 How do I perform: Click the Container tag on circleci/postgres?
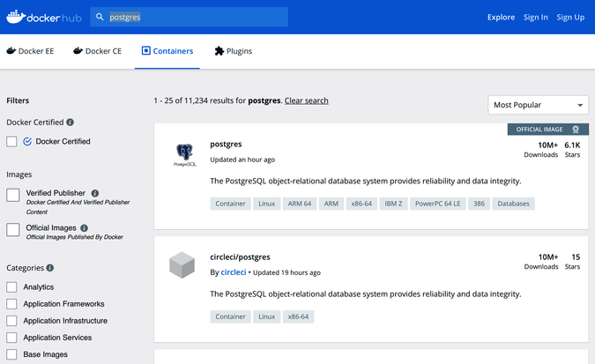230,316
